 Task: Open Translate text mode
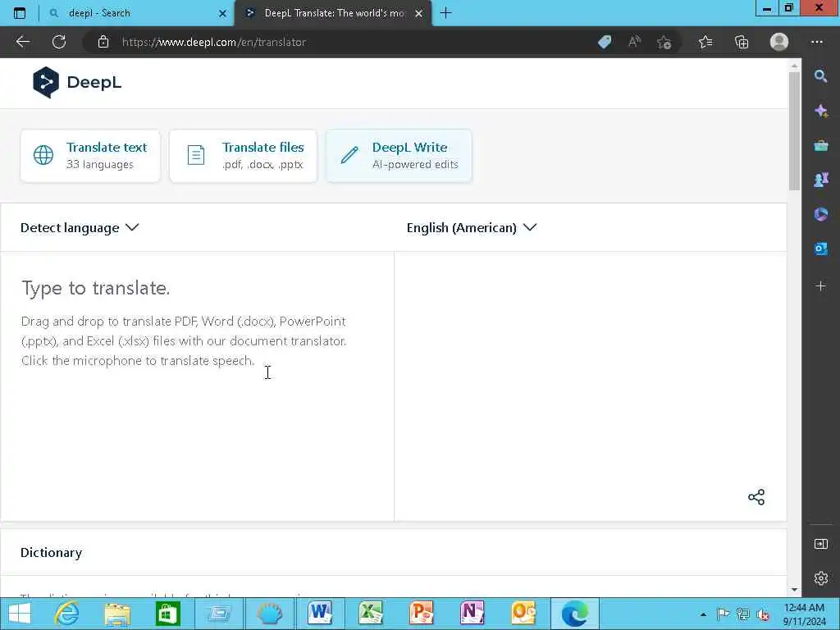click(90, 156)
